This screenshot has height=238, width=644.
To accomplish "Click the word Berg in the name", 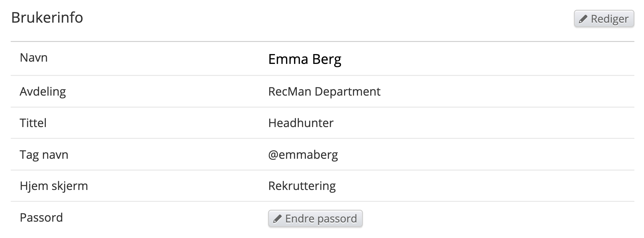I will pos(327,60).
